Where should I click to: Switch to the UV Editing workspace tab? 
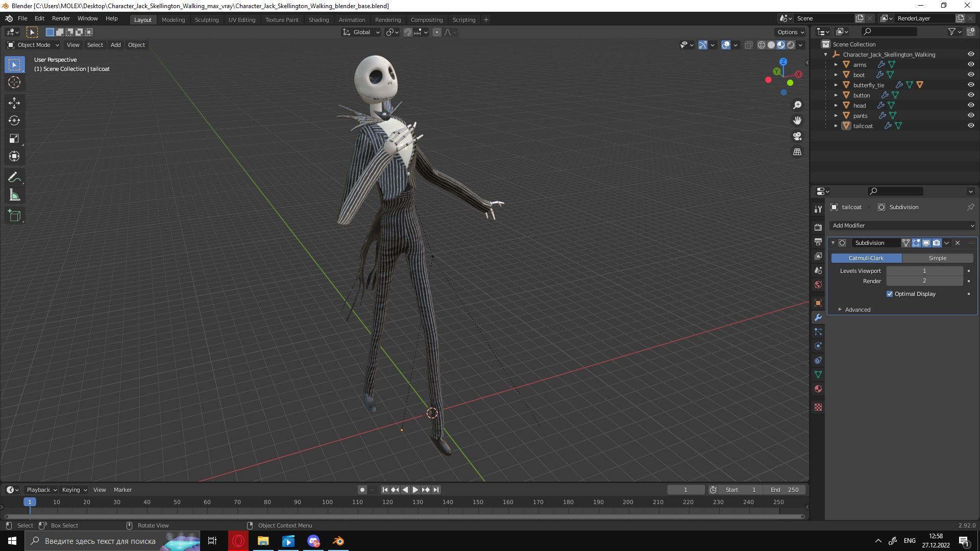pyautogui.click(x=241, y=20)
